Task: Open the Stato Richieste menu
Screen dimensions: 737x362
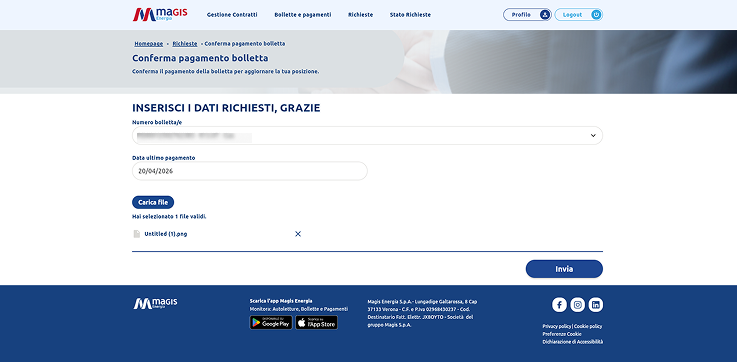Action: point(410,15)
